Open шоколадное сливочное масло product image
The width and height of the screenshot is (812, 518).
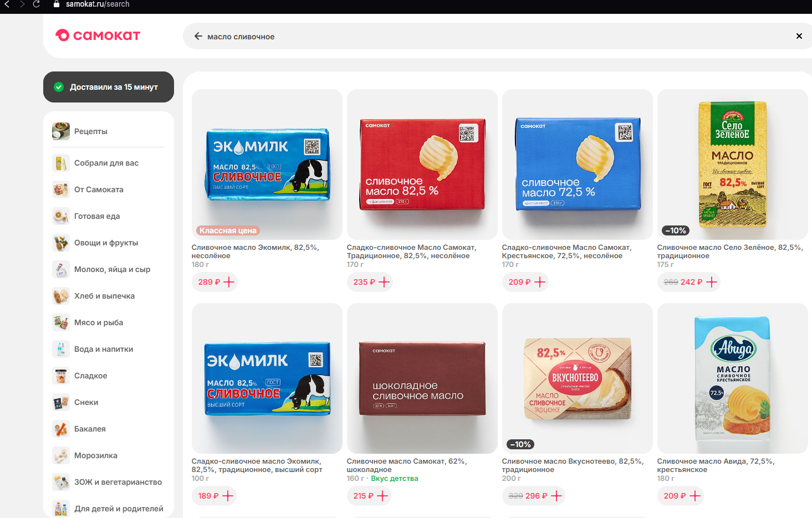[x=422, y=378]
